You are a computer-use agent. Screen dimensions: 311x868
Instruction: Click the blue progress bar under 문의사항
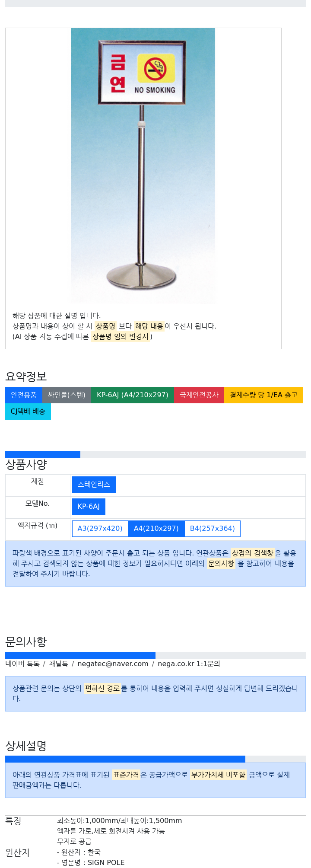[80, 655]
